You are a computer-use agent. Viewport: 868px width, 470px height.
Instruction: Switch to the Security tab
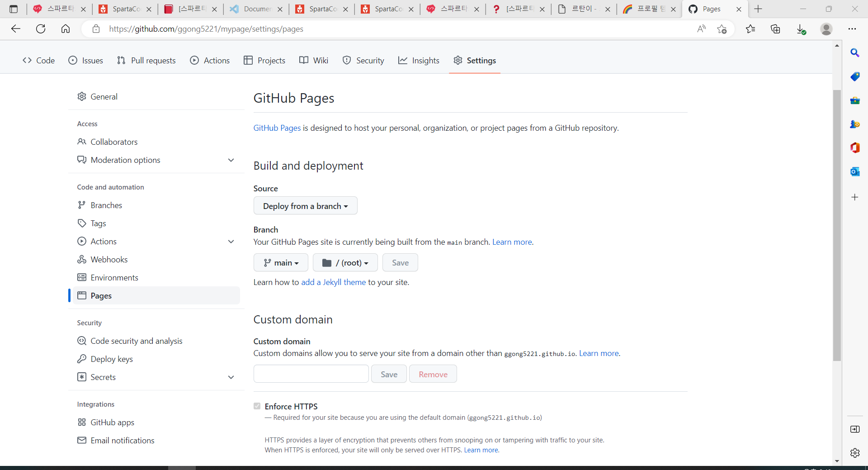click(x=363, y=61)
